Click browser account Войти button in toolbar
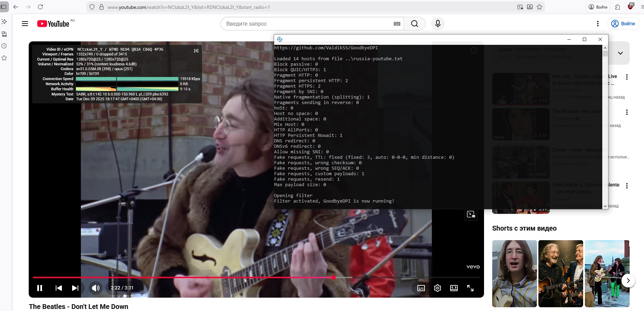Image resolution: width=644 pixels, height=311 pixels. (598, 7)
